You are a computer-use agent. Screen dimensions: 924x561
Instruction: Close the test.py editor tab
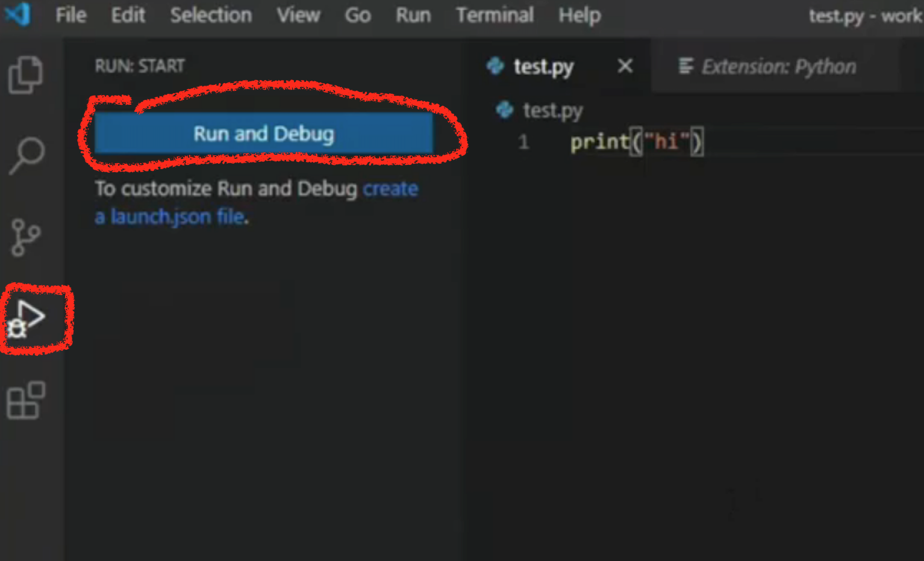pos(625,66)
